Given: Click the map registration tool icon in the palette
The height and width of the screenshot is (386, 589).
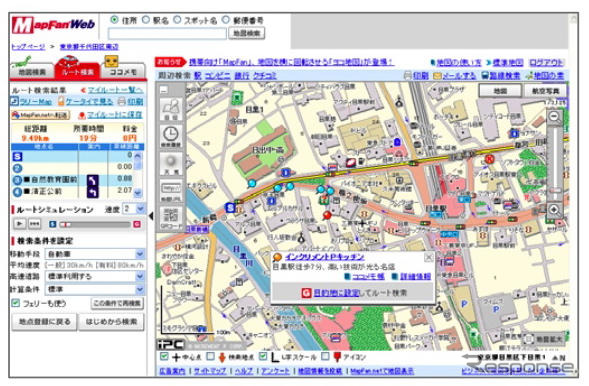Looking at the screenshot, I should click(x=171, y=109).
